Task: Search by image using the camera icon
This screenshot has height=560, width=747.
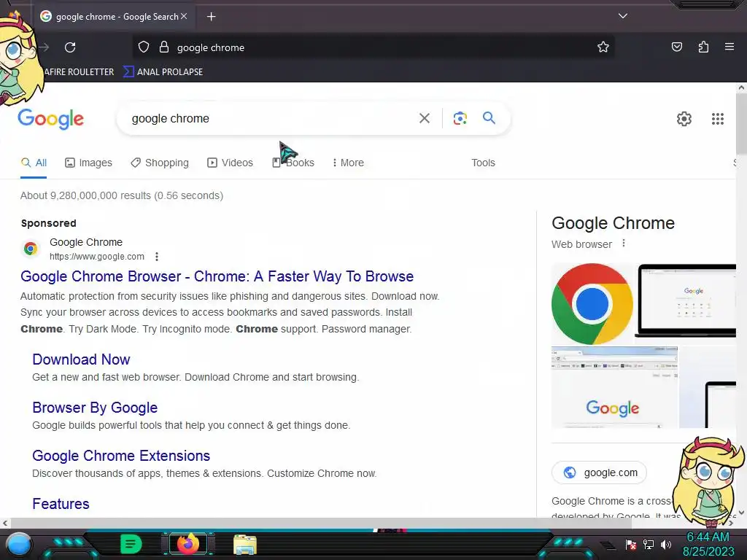Action: (460, 118)
